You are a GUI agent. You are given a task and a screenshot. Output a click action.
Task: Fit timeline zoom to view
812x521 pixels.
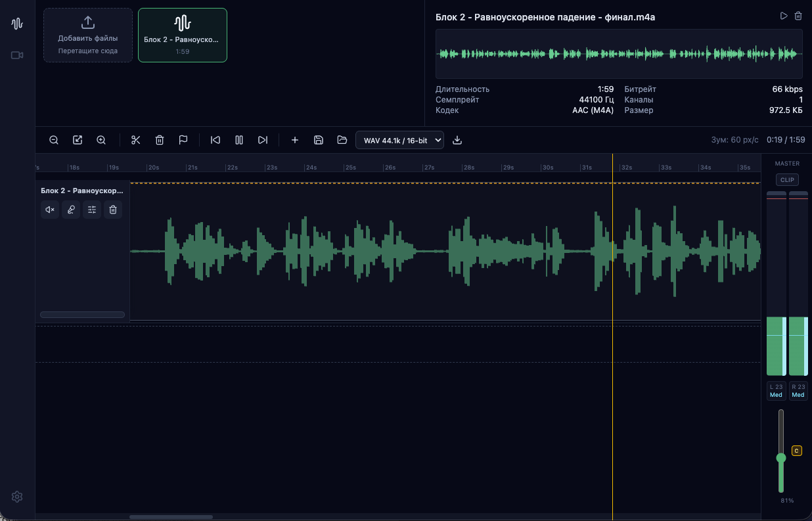(x=78, y=140)
